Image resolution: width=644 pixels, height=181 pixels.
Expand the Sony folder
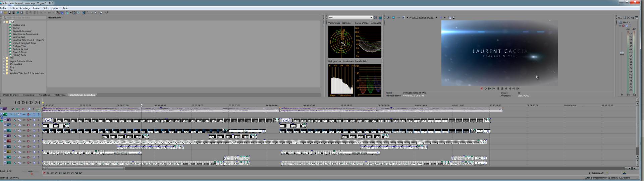[x=4, y=67]
